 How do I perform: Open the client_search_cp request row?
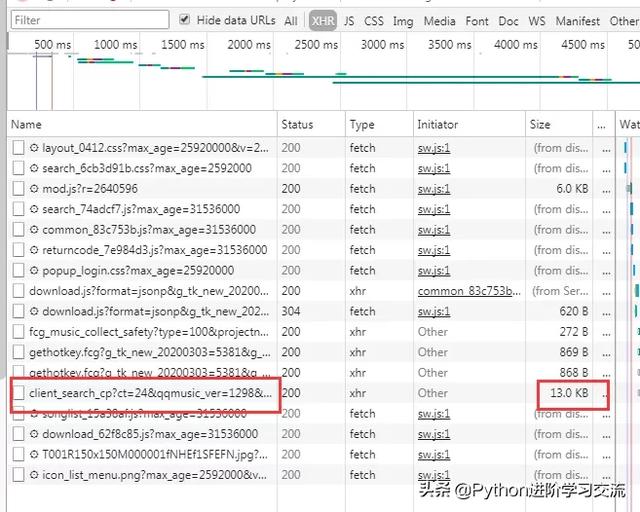(x=150, y=393)
